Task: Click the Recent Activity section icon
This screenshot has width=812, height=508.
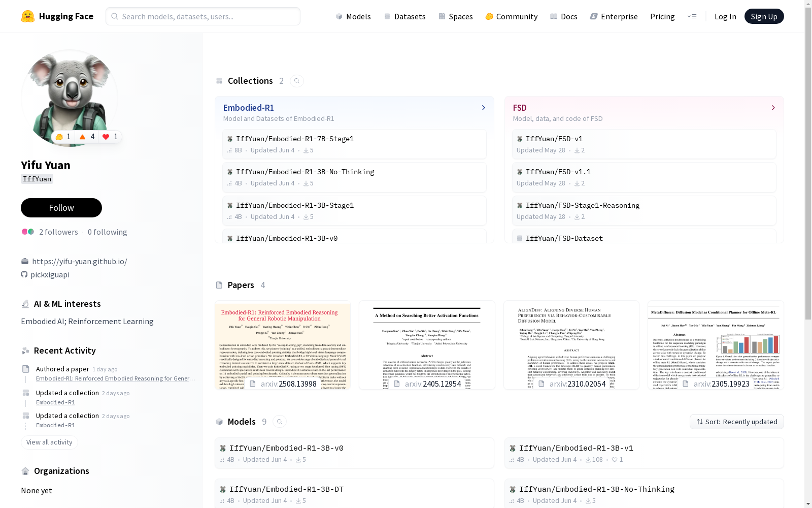Action: pyautogui.click(x=25, y=351)
